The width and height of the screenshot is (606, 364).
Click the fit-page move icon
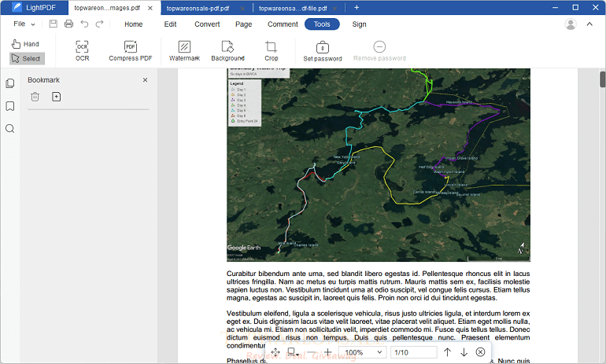tap(275, 352)
